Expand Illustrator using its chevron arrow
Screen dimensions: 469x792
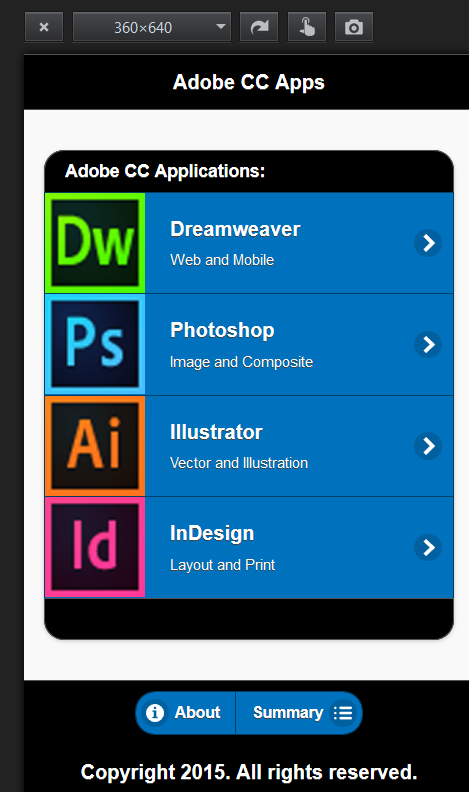point(428,446)
